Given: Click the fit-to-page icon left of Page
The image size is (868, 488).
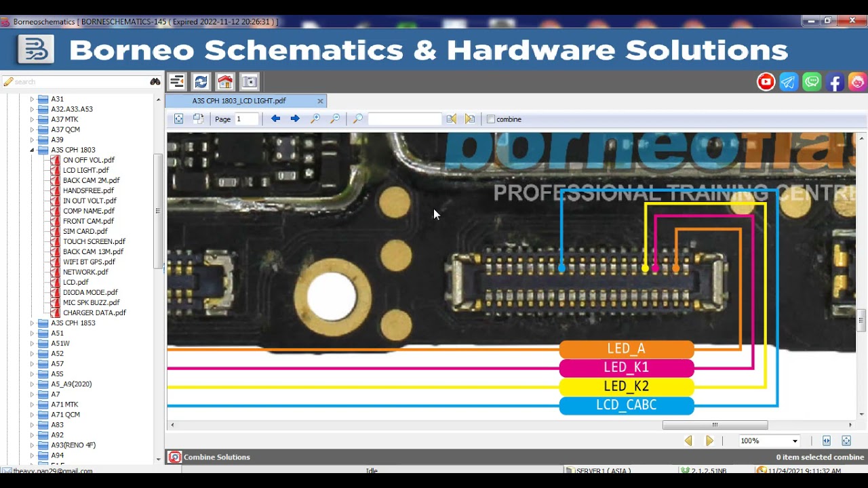Looking at the screenshot, I should click(178, 119).
